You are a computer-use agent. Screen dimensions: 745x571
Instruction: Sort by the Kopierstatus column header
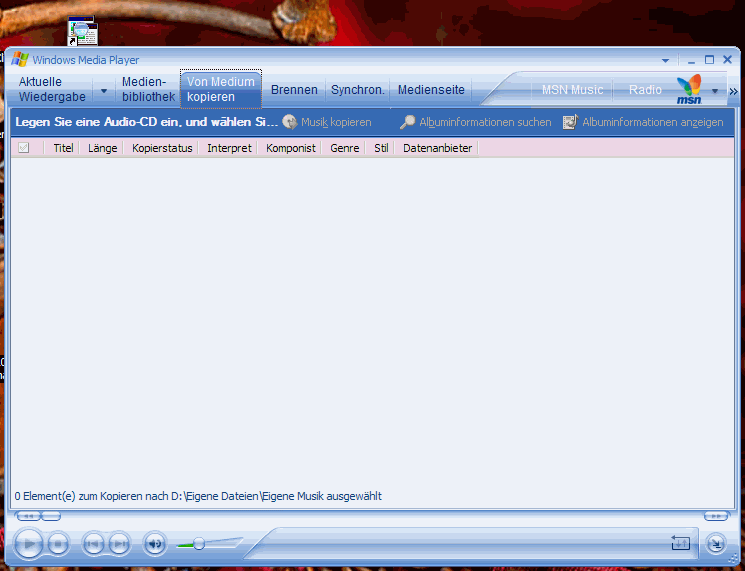(x=162, y=148)
